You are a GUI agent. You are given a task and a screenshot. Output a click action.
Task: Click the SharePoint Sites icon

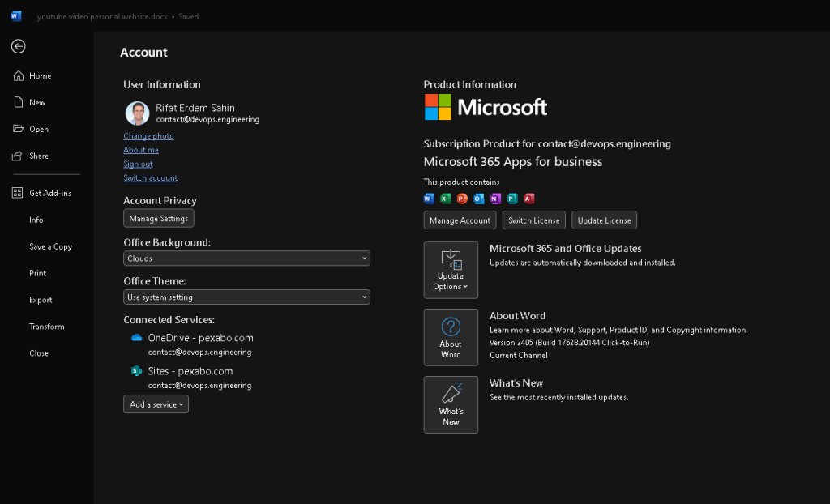tap(136, 370)
